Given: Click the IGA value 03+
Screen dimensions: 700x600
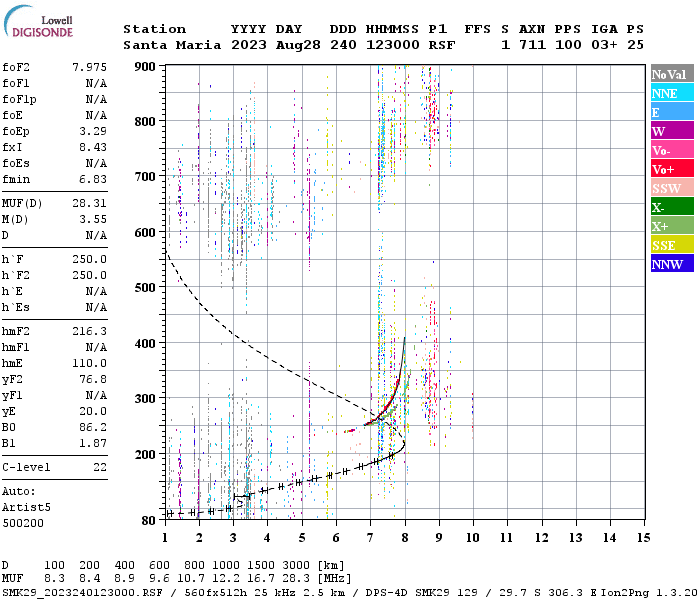Looking at the screenshot, I should (604, 45).
